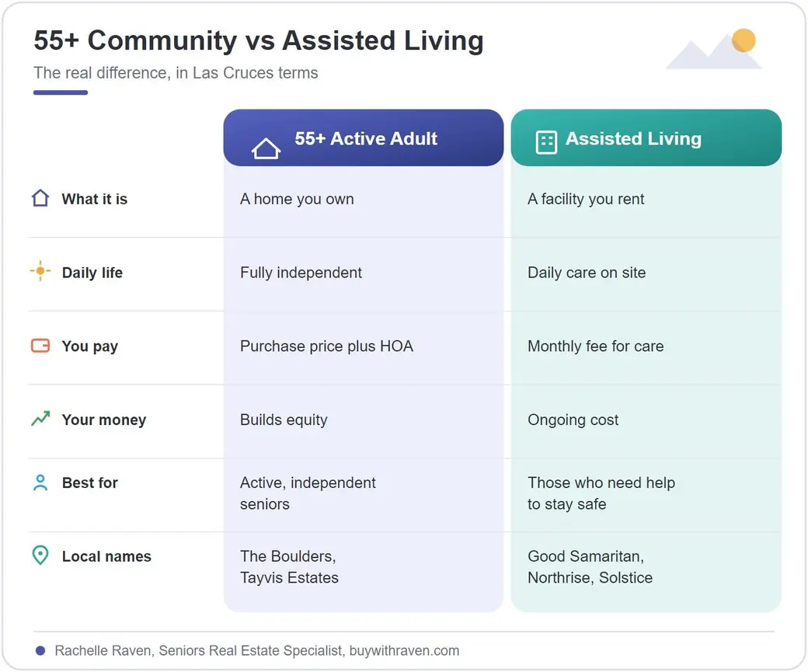
Task: Click the buywithraven.com footer text
Action: click(404, 651)
